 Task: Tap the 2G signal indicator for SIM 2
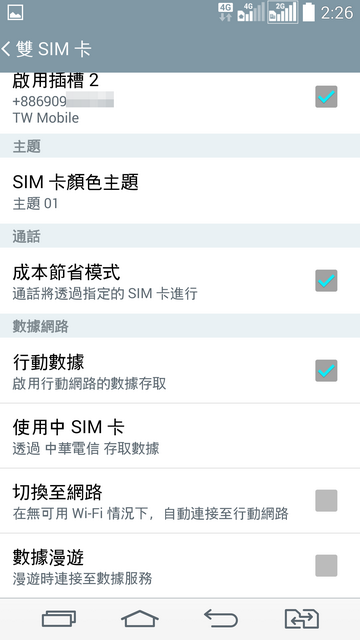(282, 12)
